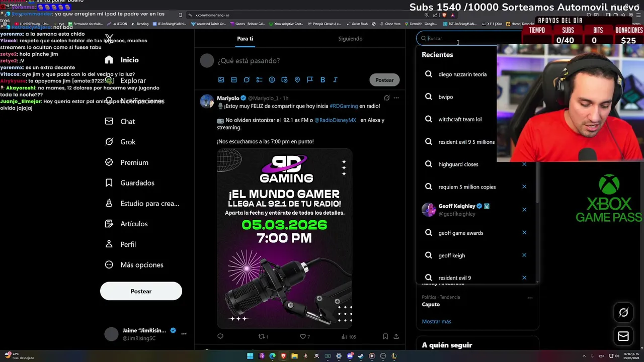Open account menu next to Jaime JimRising
Image resolution: width=644 pixels, height=362 pixels.
tap(184, 334)
